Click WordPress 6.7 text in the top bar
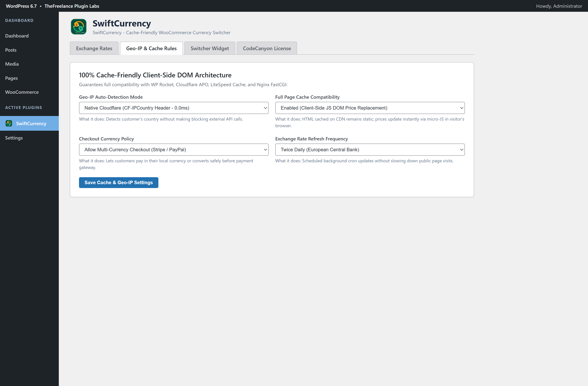The height and width of the screenshot is (386, 588). point(21,6)
